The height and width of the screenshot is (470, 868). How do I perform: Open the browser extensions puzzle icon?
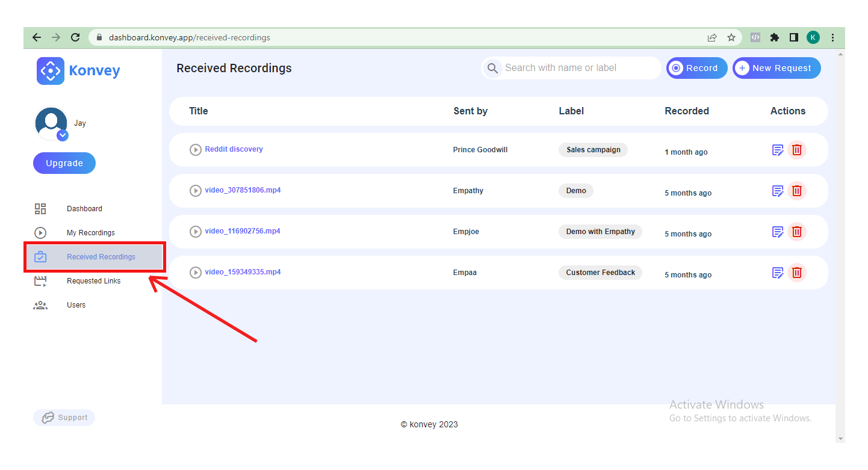point(775,37)
